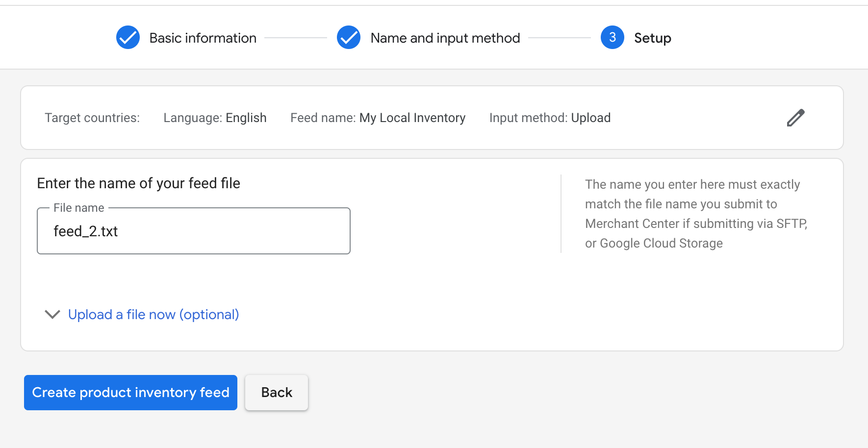
Task: Go to the Basic information step label
Action: point(203,38)
